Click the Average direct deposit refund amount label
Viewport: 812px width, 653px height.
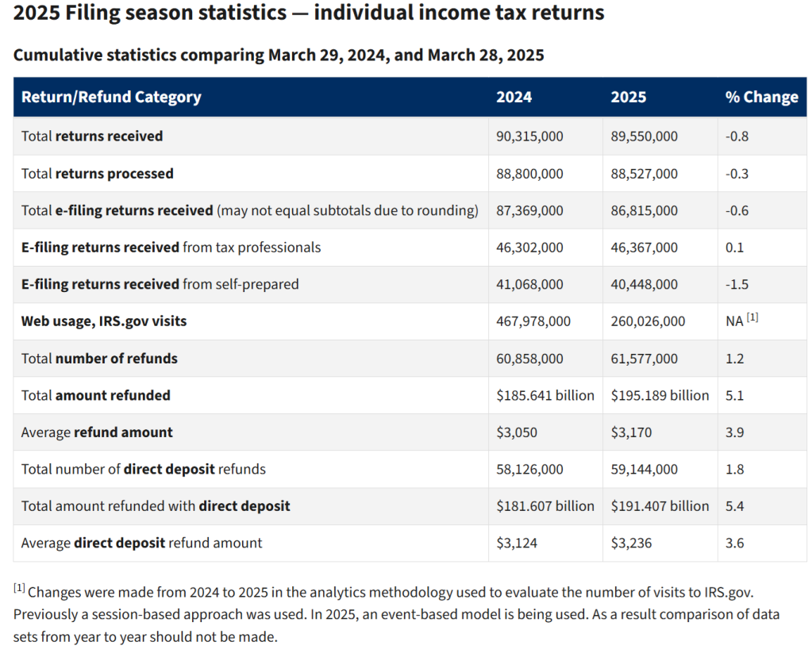tap(141, 543)
